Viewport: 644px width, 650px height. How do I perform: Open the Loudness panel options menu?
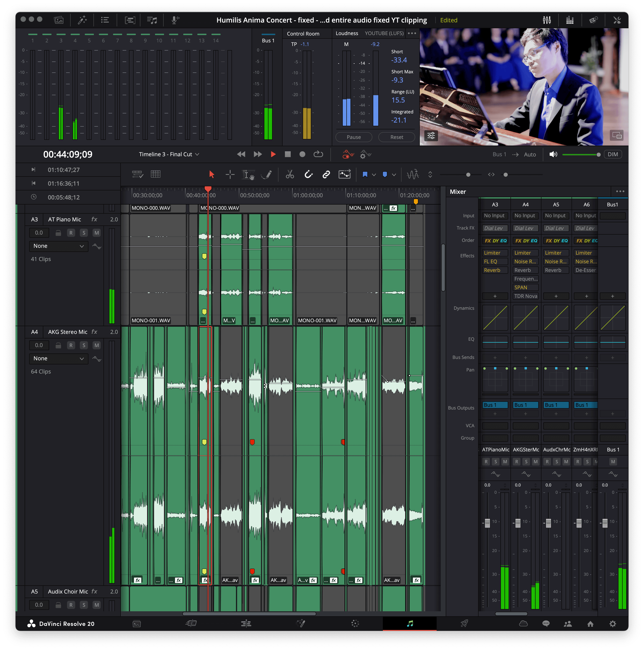coord(412,33)
